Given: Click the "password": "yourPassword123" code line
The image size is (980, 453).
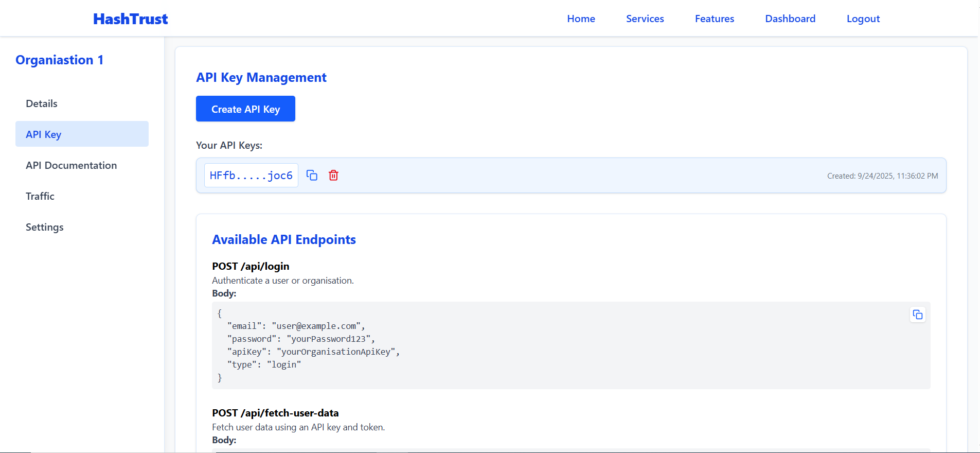Looking at the screenshot, I should (x=301, y=339).
